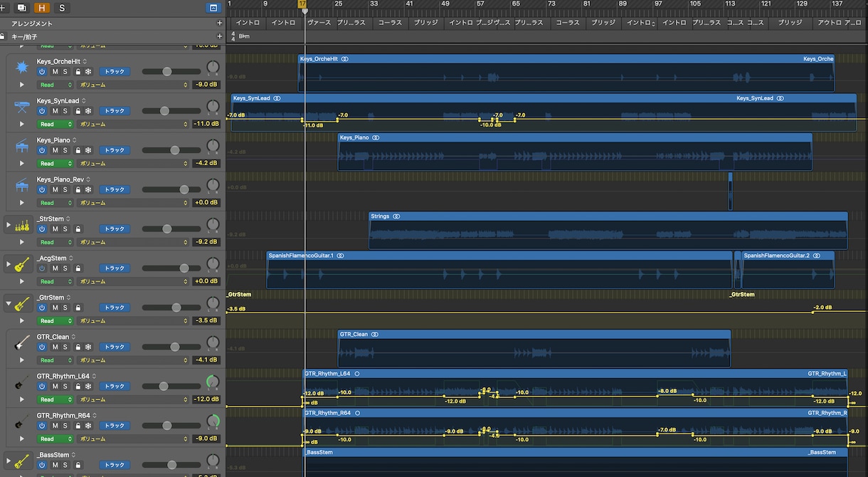Add arrangement marker with plus icon
The image size is (868, 477).
[219, 23]
